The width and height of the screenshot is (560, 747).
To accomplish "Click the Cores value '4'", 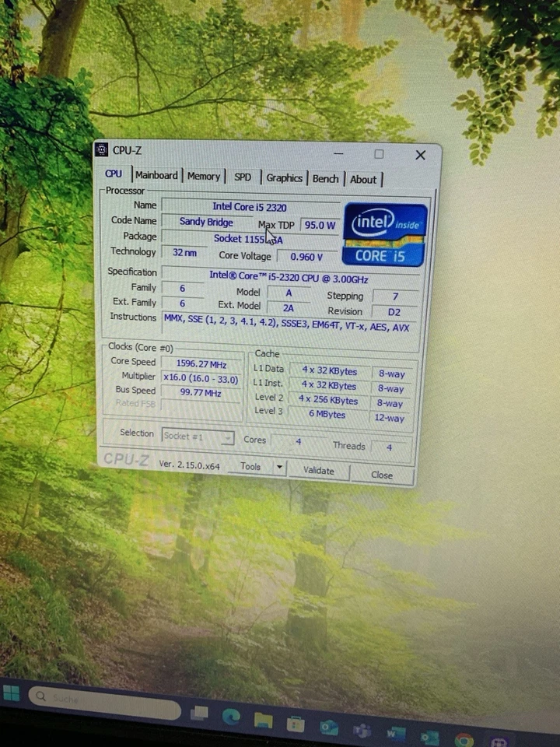I will coord(299,442).
